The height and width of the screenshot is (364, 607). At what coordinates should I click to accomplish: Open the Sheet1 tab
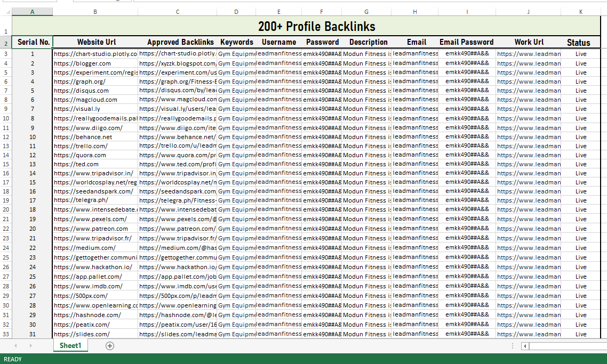(x=70, y=346)
